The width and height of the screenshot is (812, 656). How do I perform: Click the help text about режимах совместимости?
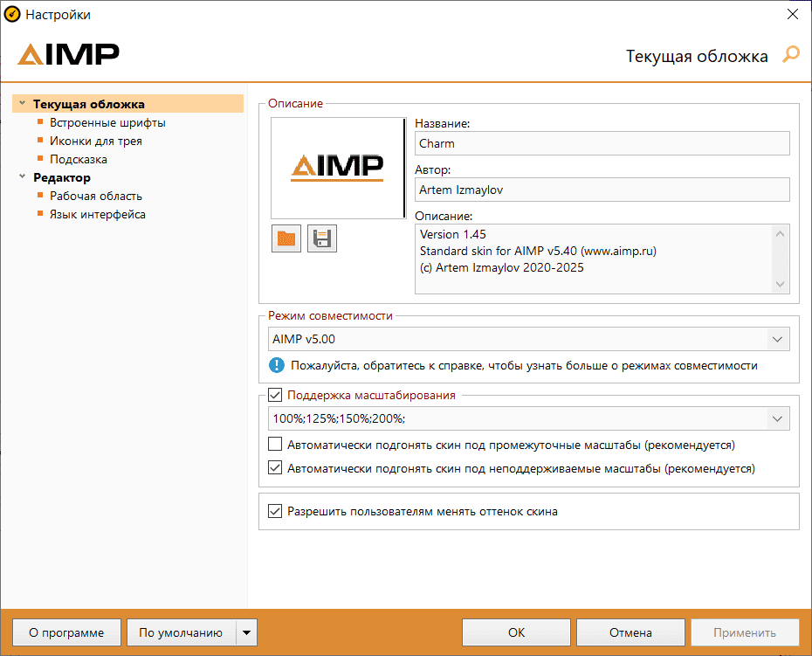click(x=524, y=366)
